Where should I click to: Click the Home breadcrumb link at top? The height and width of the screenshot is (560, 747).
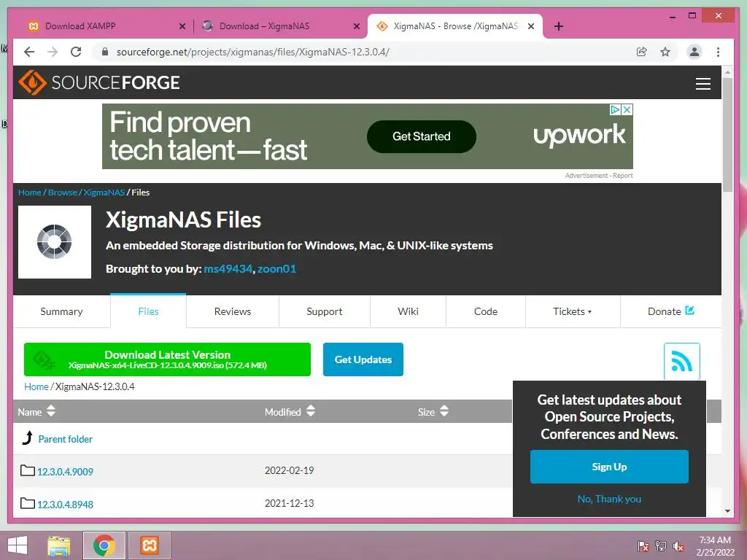29,192
